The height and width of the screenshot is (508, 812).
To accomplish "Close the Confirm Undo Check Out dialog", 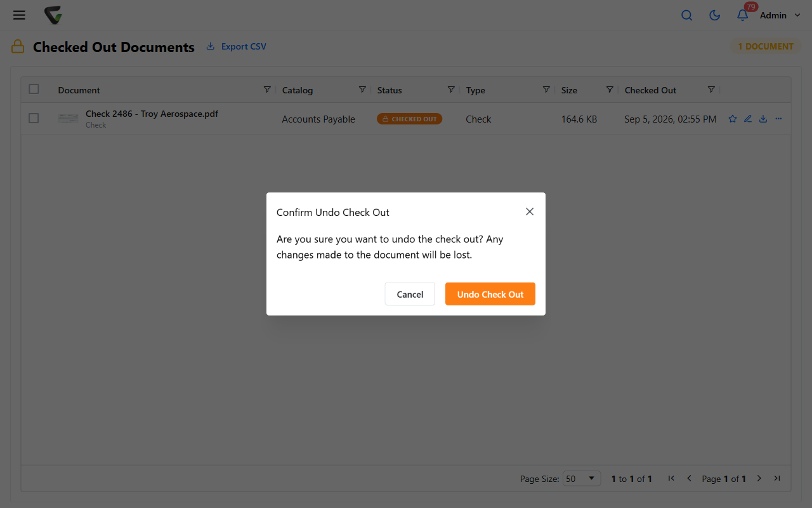I will pos(530,211).
